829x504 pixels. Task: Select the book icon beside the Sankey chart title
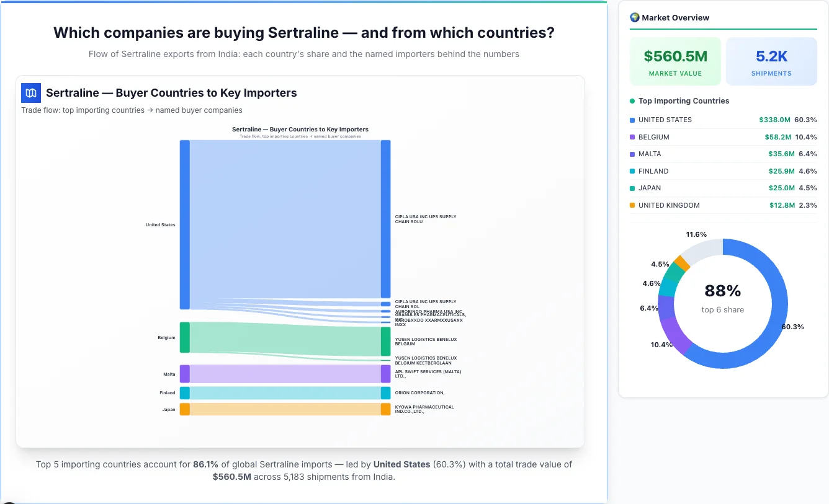(30, 92)
